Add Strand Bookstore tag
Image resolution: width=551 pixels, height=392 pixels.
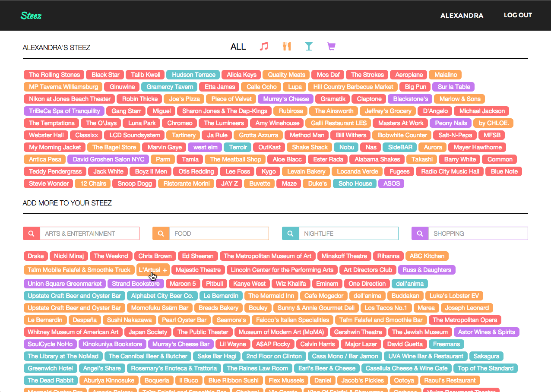point(136,284)
